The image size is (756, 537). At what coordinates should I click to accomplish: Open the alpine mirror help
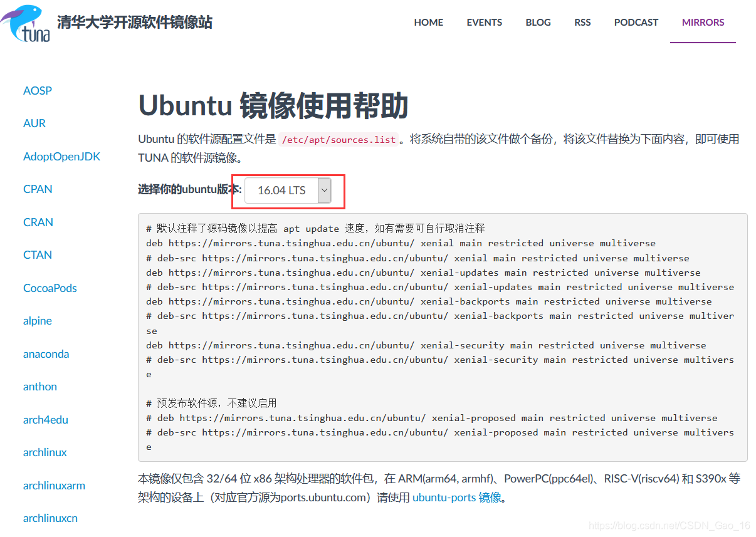(x=38, y=321)
